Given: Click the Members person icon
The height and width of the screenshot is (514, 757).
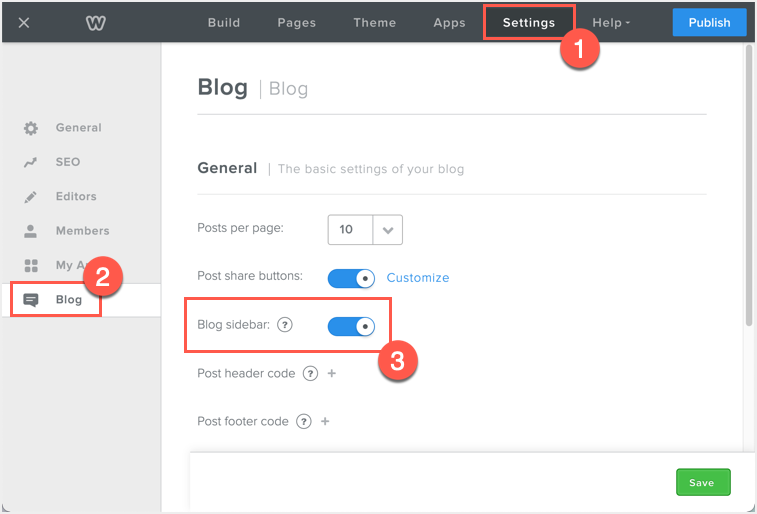Looking at the screenshot, I should click(31, 231).
